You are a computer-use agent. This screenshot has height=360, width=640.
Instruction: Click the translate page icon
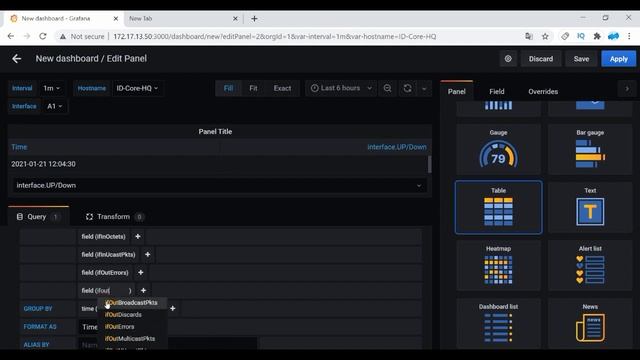(x=529, y=36)
